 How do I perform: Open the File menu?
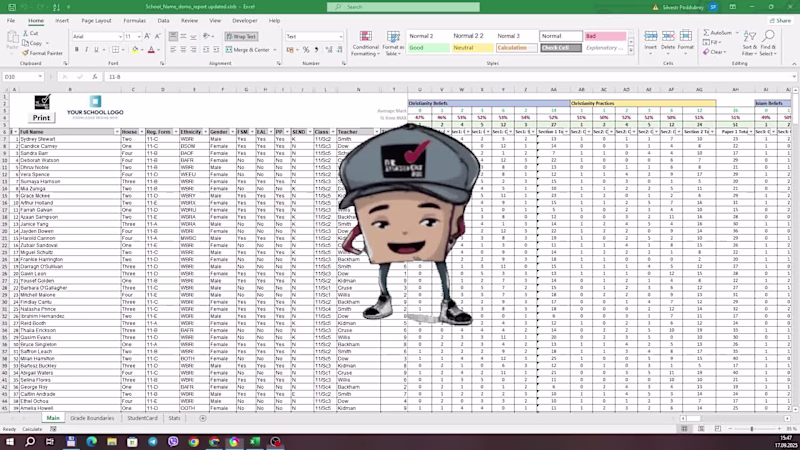tap(11, 20)
